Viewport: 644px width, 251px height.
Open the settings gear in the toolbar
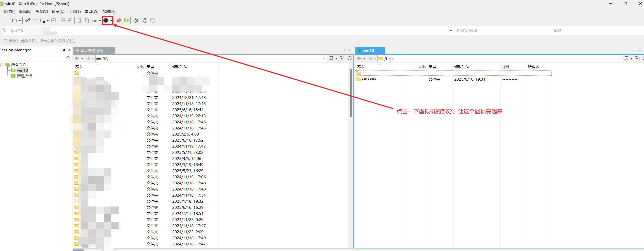(x=136, y=20)
